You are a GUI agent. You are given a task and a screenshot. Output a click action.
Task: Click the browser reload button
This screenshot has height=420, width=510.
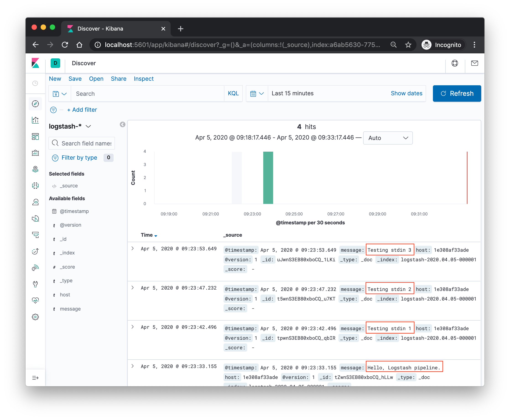coord(65,45)
